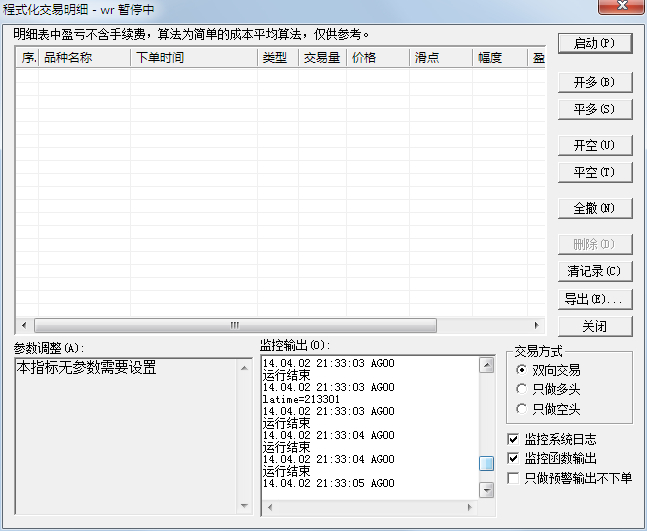Click monitor output horizontal right arrow
This screenshot has height=531, width=647.
click(x=470, y=507)
